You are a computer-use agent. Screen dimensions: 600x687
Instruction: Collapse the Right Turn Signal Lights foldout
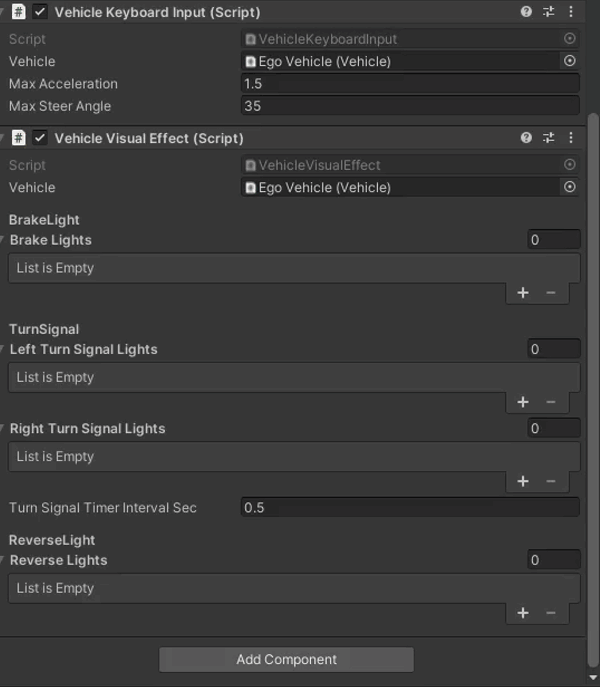point(2,428)
